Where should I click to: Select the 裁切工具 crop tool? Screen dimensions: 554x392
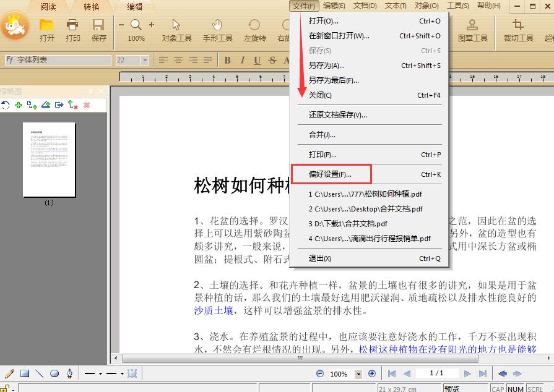518,25
